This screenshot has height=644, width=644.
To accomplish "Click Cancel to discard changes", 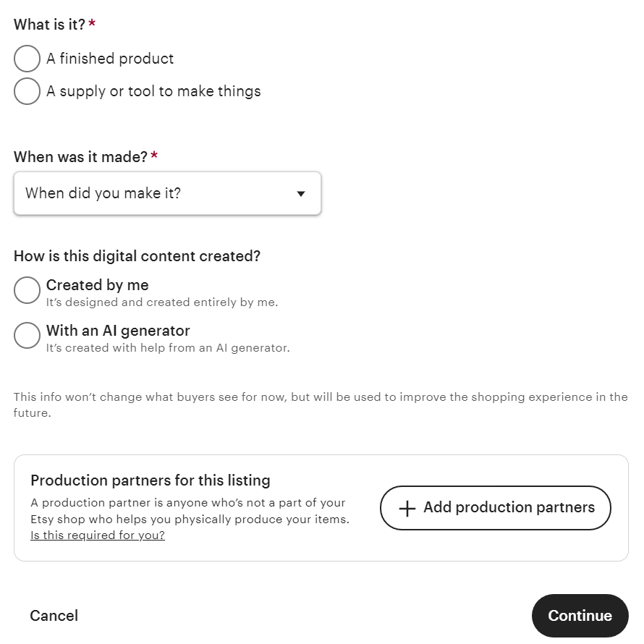I will coord(54,616).
